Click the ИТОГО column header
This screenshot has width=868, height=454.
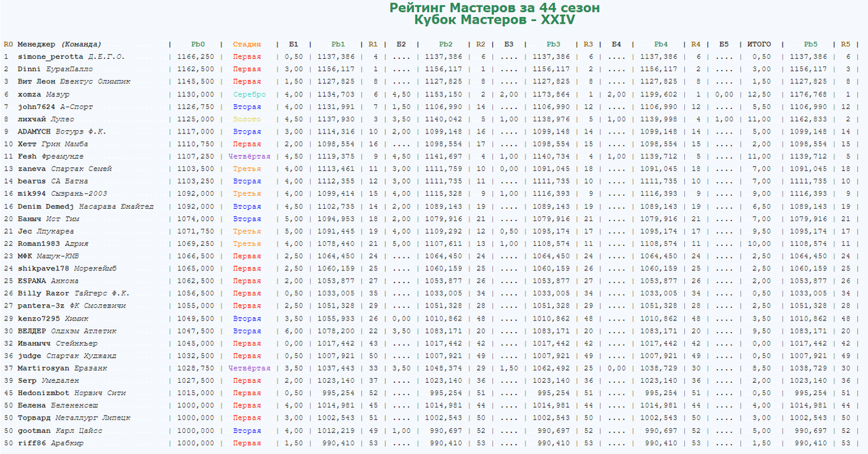tap(759, 44)
